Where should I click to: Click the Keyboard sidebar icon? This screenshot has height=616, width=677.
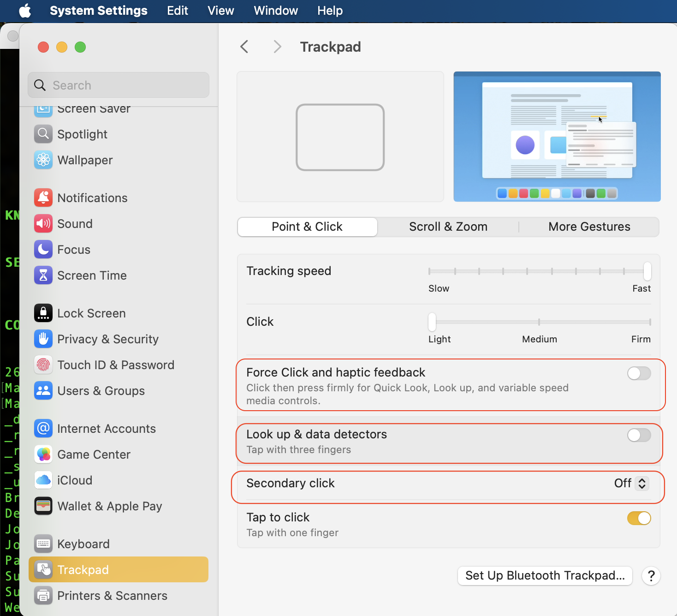click(43, 544)
